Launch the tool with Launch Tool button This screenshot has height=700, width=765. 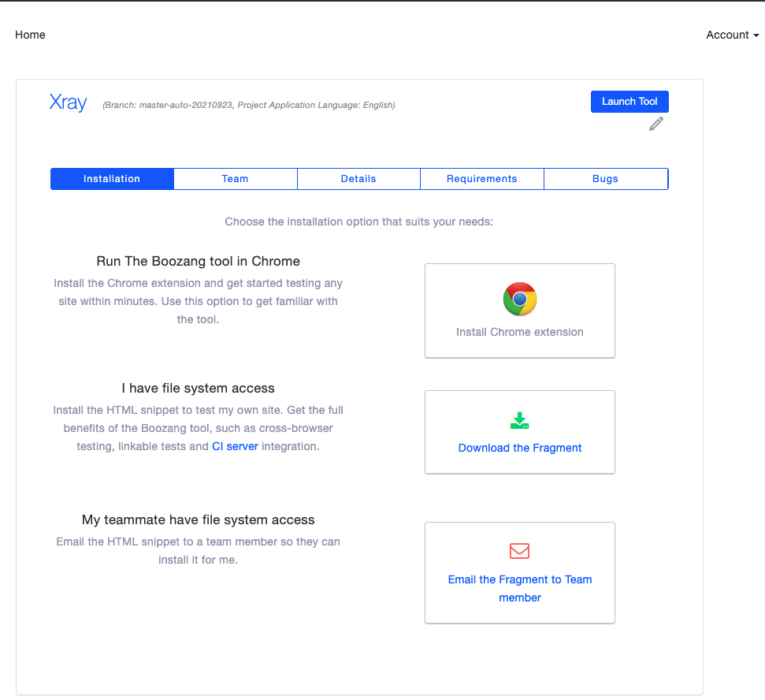coord(629,102)
